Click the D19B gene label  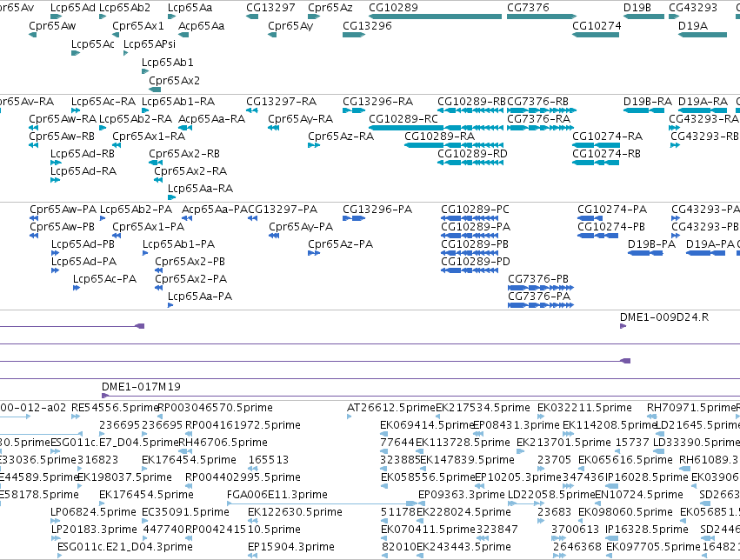click(637, 8)
